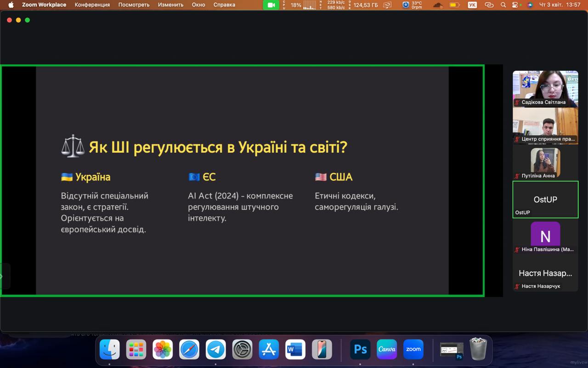Open Canva from the dock
Image resolution: width=588 pixels, height=368 pixels.
click(x=387, y=350)
